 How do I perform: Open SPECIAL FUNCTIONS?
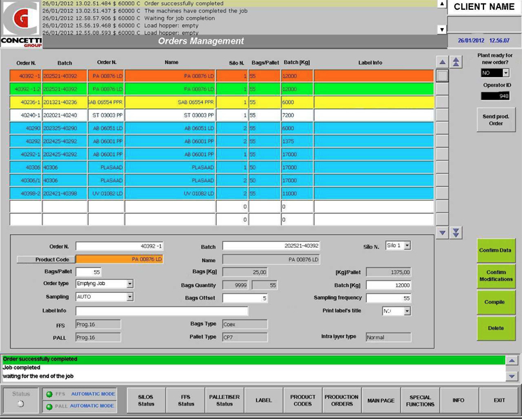(420, 400)
